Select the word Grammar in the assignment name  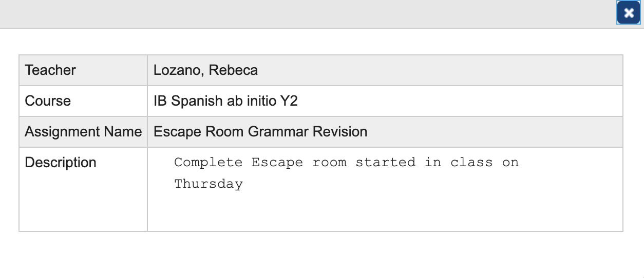[278, 132]
